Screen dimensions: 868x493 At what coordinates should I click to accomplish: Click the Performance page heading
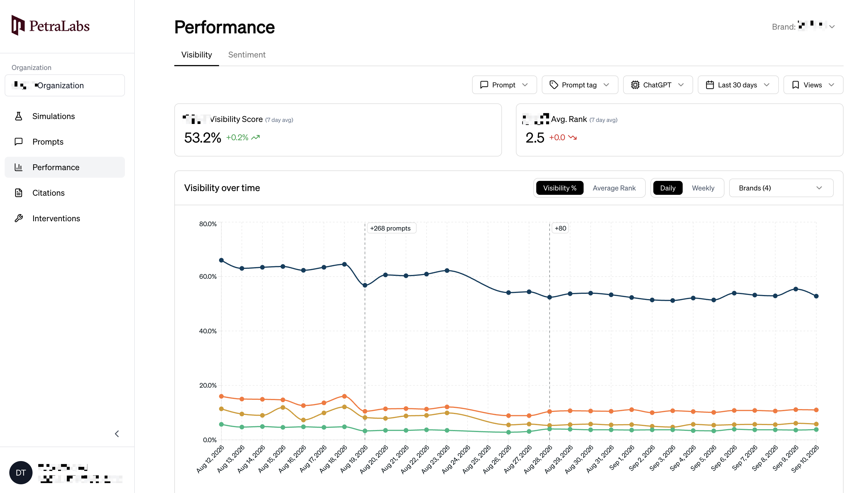(x=225, y=27)
